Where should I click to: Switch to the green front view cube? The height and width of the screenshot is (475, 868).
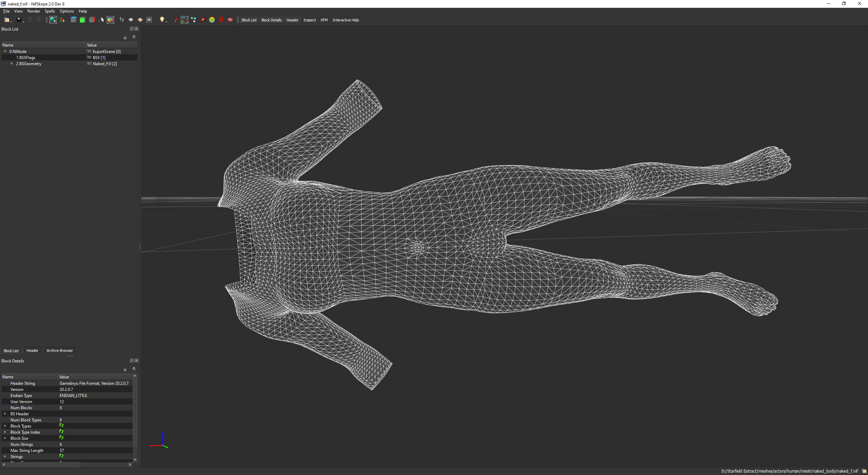click(82, 20)
